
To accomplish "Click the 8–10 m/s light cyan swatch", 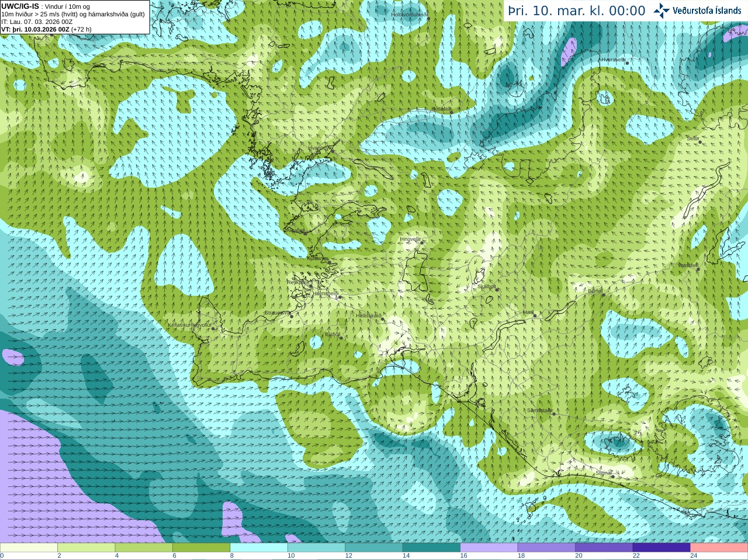I will click(x=259, y=548).
